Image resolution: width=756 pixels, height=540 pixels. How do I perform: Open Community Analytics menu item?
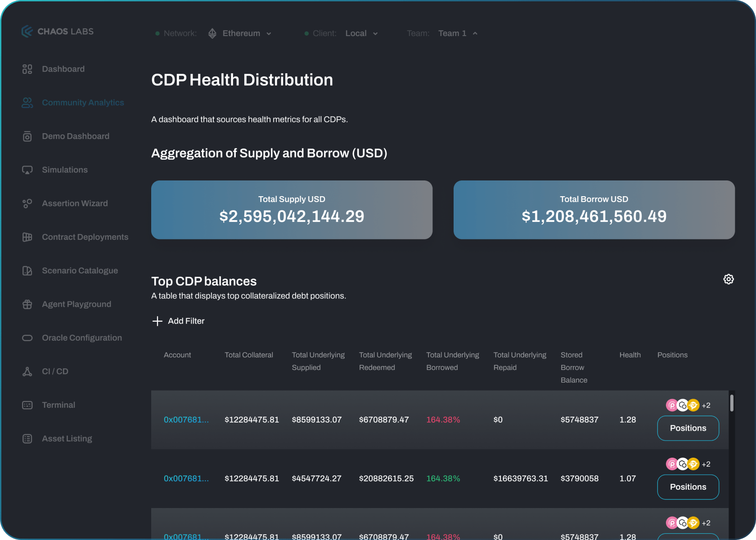tap(83, 103)
